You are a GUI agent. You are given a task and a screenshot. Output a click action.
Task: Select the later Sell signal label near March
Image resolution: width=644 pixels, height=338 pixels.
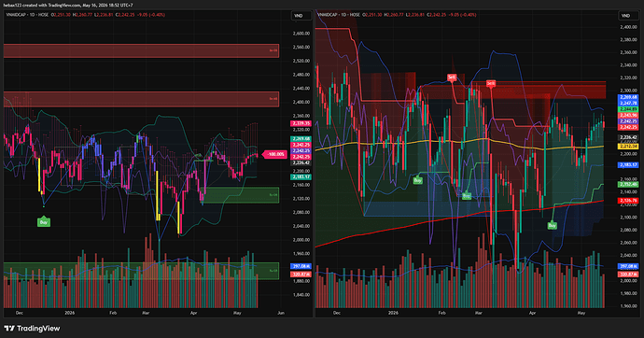491,83
